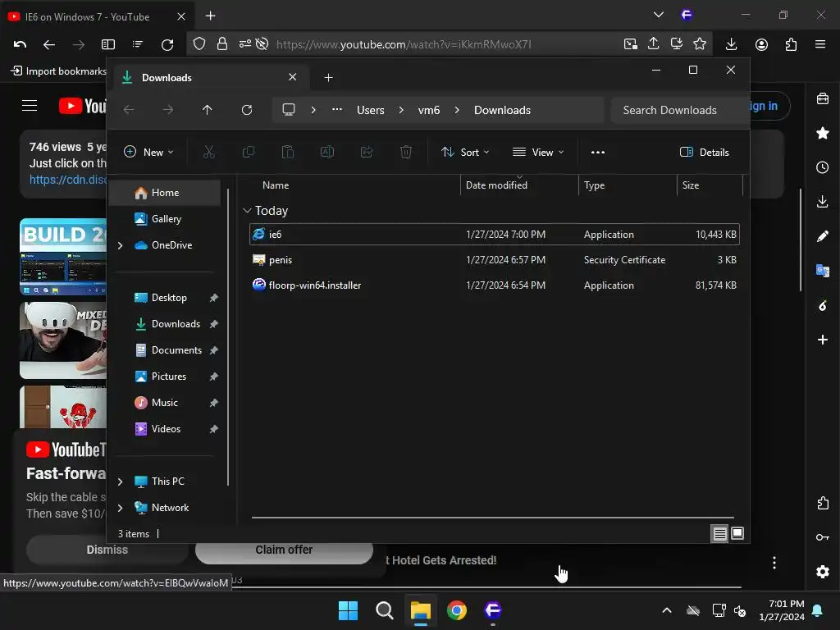Viewport: 840px width, 630px height.
Task: Open the View dropdown menu
Action: [538, 152]
